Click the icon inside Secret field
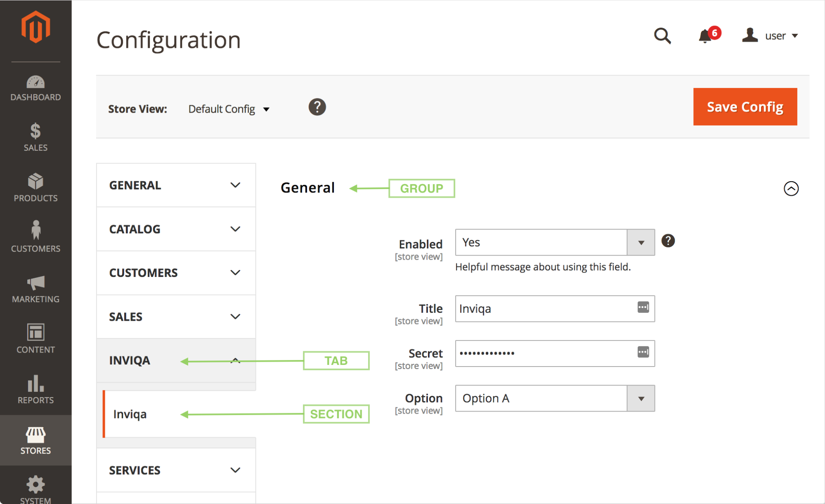Screen dimensions: 825x504 pos(643,352)
